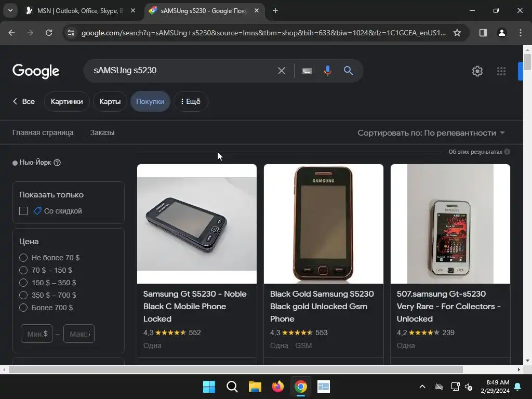Click the Chrome taskbar icon
532x399 pixels.
[301, 387]
